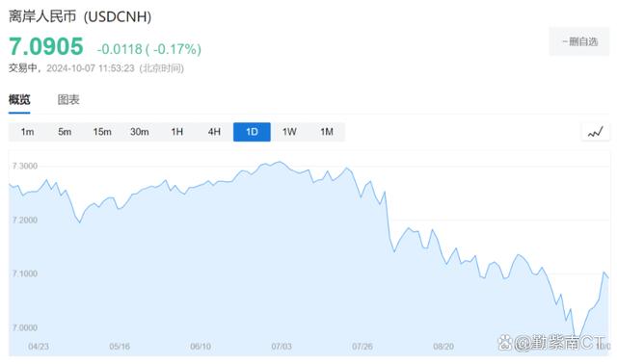The width and height of the screenshot is (617, 364).
Task: Click the 07/03 date marker
Action: coord(282,347)
